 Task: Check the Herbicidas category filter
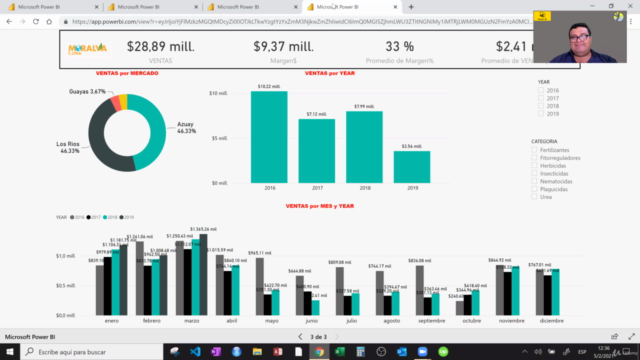click(x=534, y=165)
